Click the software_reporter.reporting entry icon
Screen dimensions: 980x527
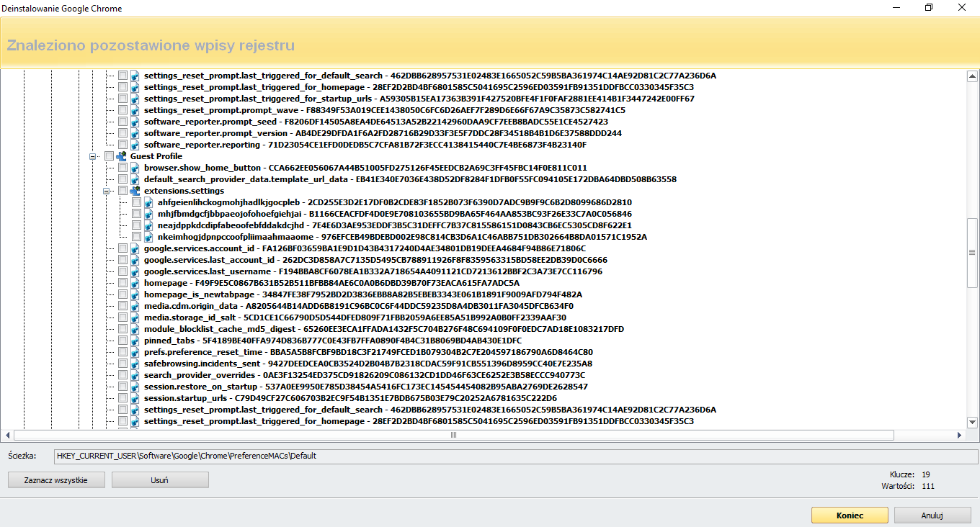tap(135, 145)
